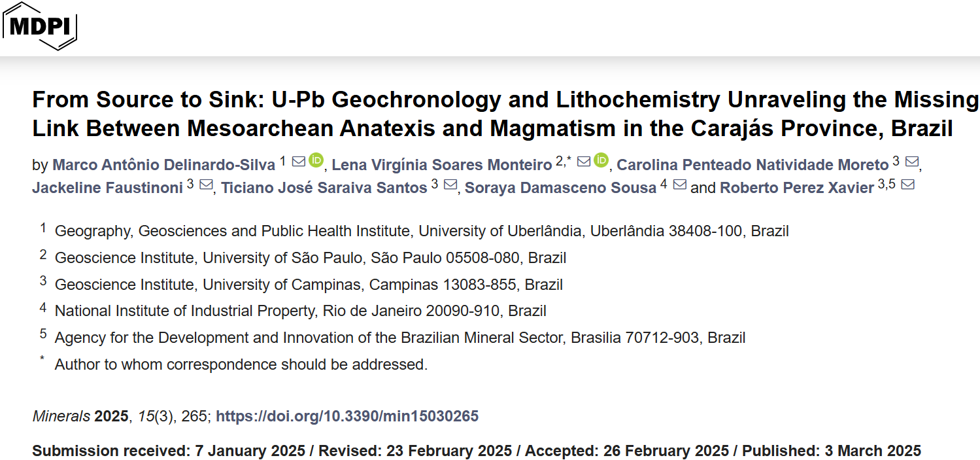Viewport: 980px width, 460px height.
Task: Click the MDPI logo
Action: (x=40, y=26)
